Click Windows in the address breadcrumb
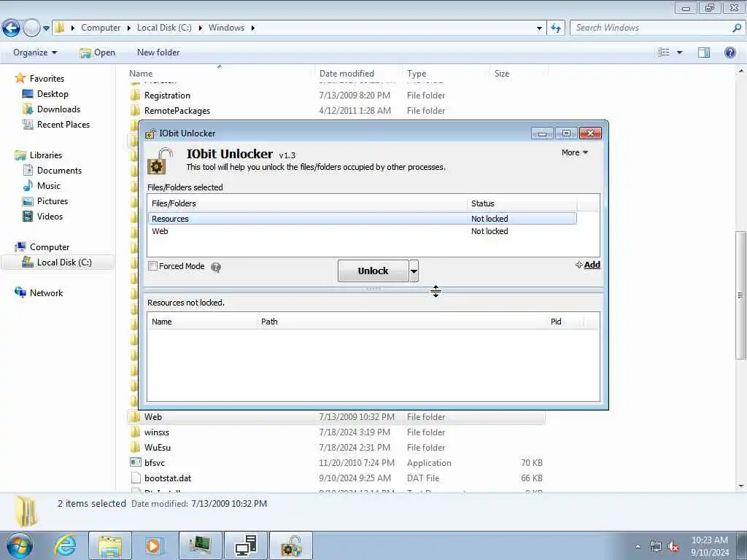This screenshot has width=747, height=560. [226, 28]
